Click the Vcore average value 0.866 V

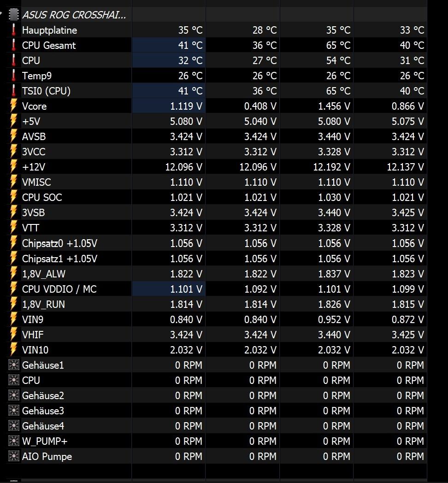point(407,106)
